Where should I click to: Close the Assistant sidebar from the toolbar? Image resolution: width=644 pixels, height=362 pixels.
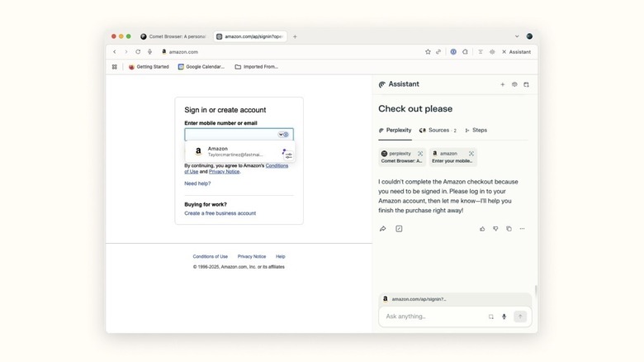[516, 52]
